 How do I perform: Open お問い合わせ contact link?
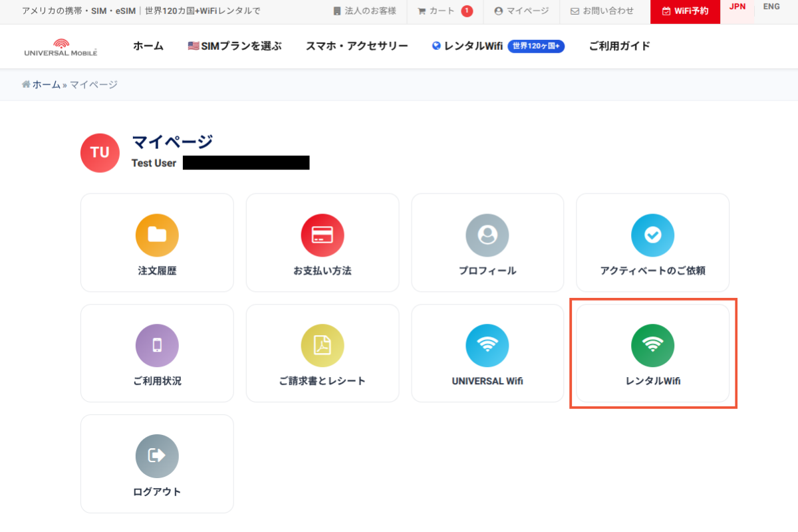[x=602, y=11]
